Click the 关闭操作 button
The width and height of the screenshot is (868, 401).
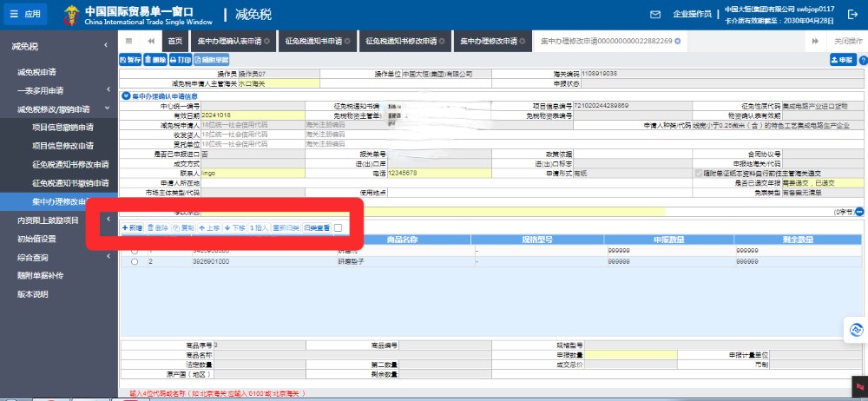point(847,41)
